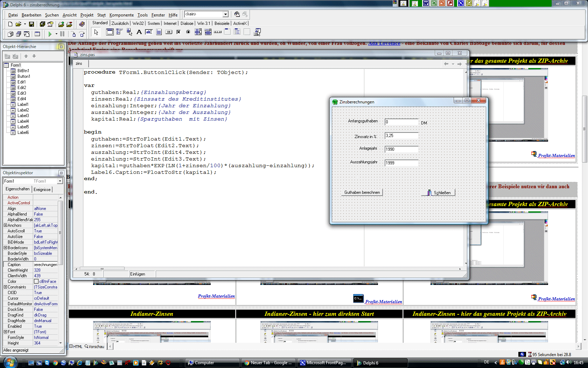The image size is (588, 368).
Task: Pick the Frames component in the palette
Action: [110, 32]
